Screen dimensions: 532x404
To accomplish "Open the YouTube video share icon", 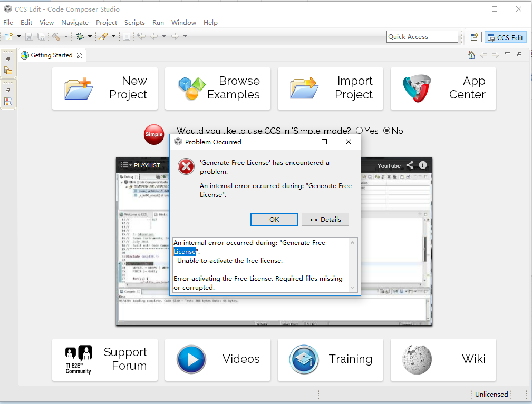I will 410,165.
